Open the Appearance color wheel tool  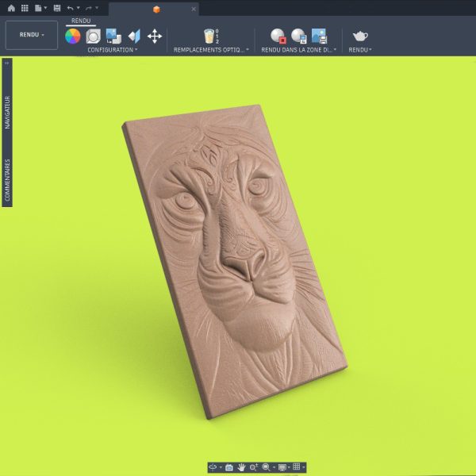pos(73,36)
